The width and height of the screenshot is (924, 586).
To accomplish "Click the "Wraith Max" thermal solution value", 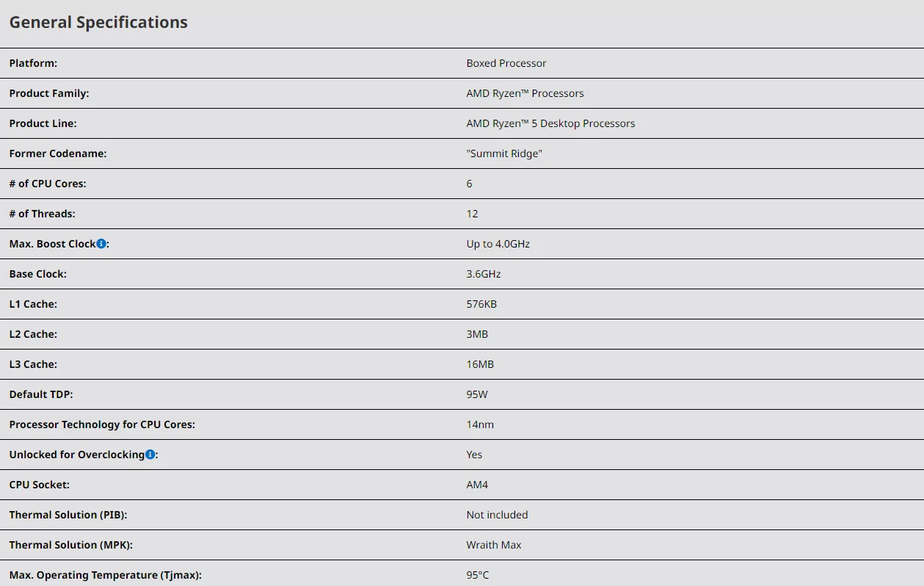I will coord(494,545).
